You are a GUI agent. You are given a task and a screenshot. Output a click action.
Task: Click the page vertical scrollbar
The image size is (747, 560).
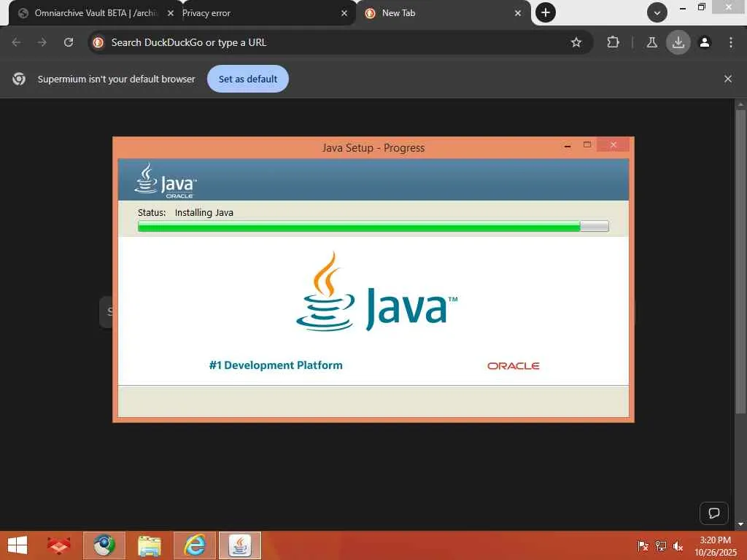[x=740, y=261]
